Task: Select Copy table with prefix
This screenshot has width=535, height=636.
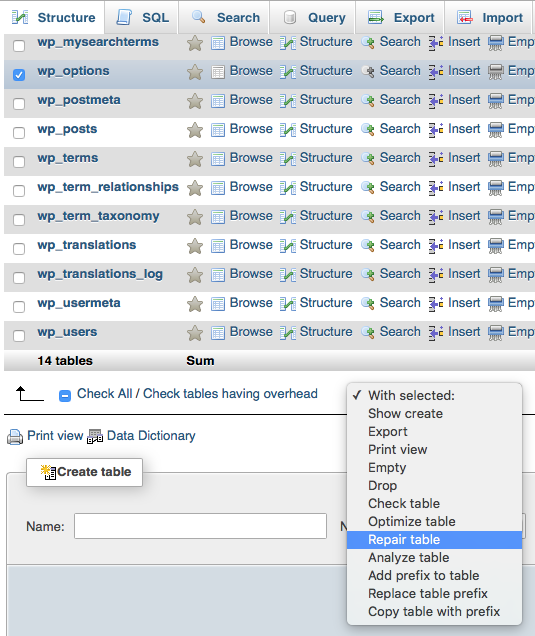Action: pos(434,611)
